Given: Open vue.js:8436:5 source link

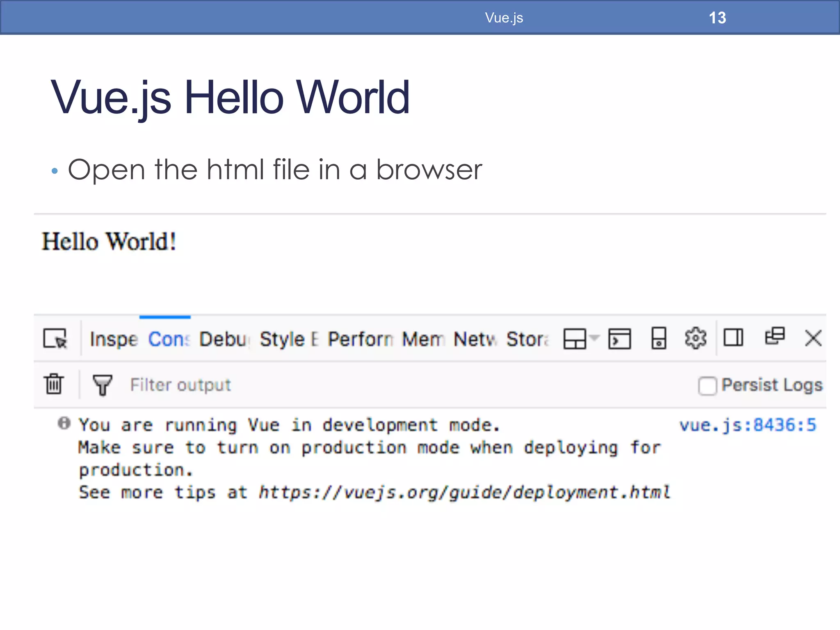Looking at the screenshot, I should (x=747, y=425).
